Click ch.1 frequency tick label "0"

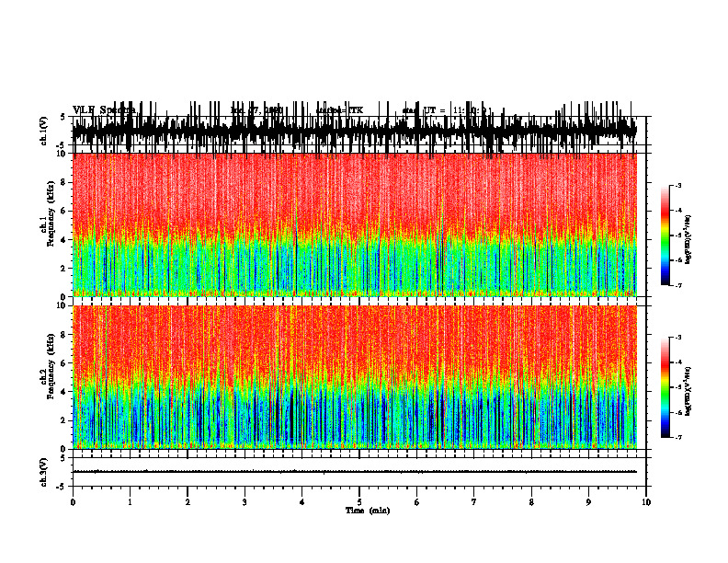pos(64,296)
